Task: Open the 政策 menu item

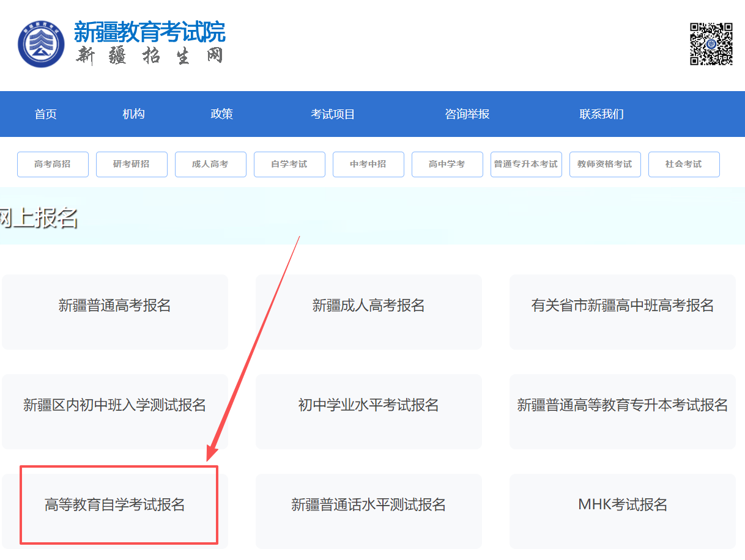Action: [x=221, y=114]
